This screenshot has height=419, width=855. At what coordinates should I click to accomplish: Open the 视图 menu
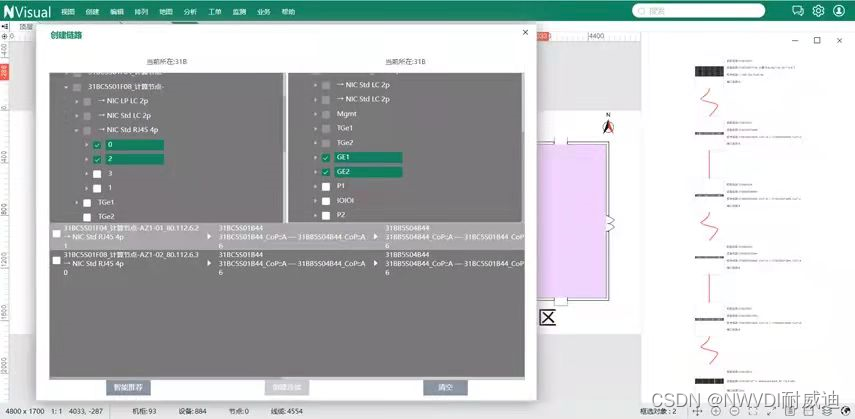point(68,11)
